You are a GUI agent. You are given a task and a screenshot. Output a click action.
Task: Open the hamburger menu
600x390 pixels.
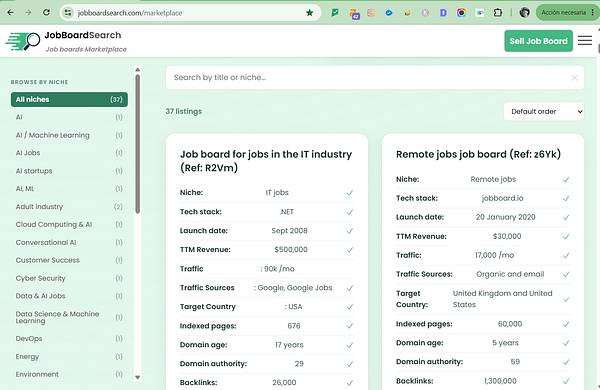585,41
